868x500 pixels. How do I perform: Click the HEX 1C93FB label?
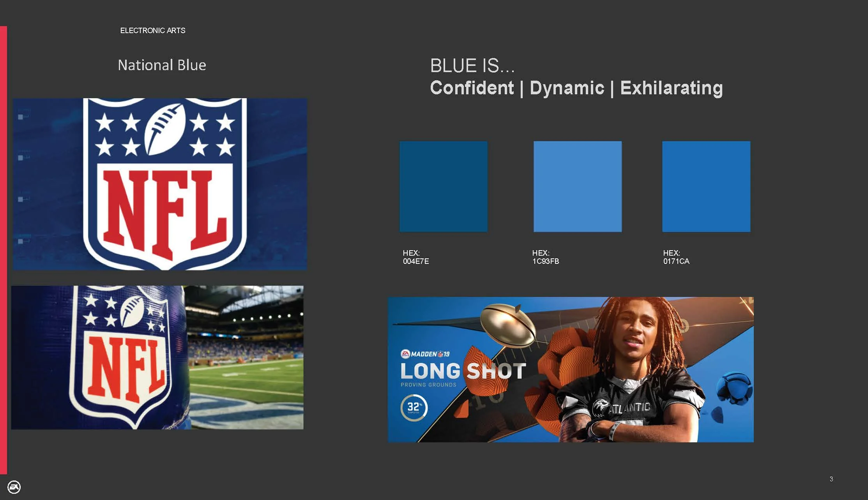tap(545, 257)
